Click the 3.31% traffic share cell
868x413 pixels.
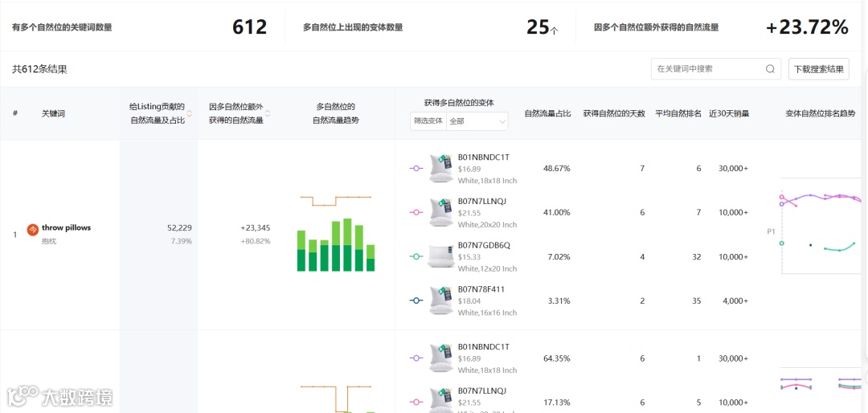[559, 301]
